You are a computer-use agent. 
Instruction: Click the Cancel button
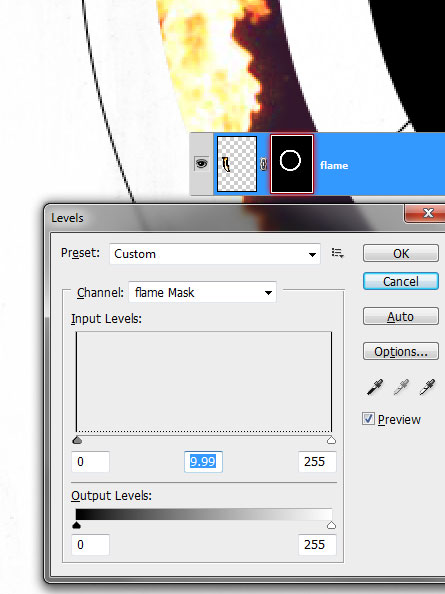(401, 281)
